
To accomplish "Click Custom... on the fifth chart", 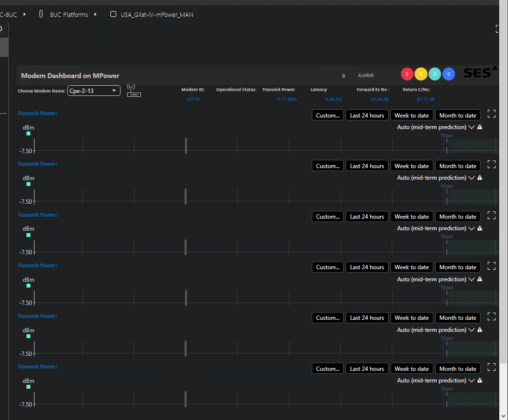I will pos(328,318).
